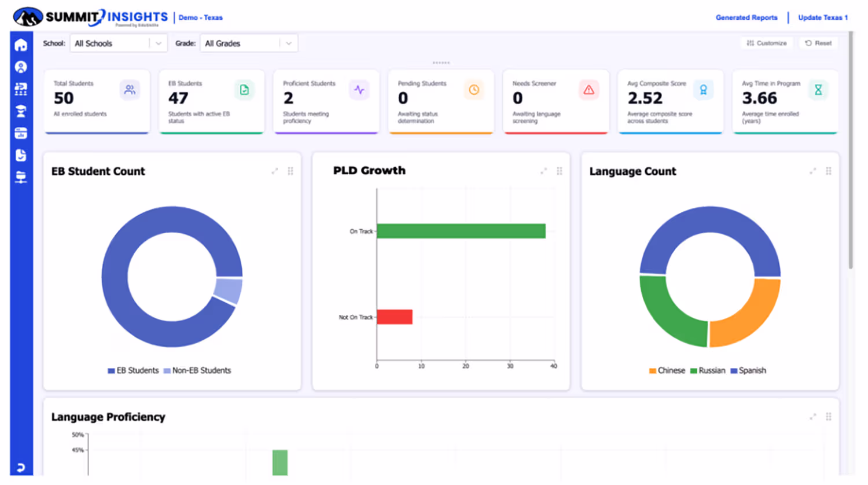Viewport: 868px width, 485px height.
Task: Click the red Not On Track bar
Action: pos(395,317)
